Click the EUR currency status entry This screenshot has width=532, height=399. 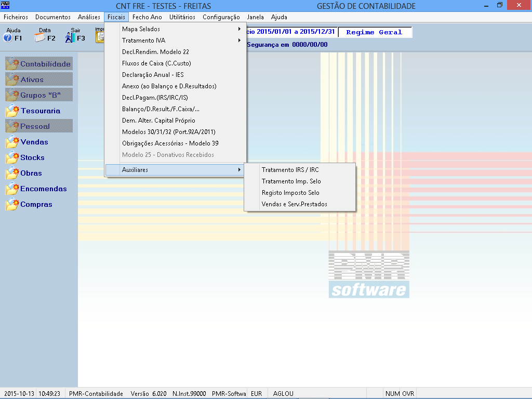pos(257,394)
